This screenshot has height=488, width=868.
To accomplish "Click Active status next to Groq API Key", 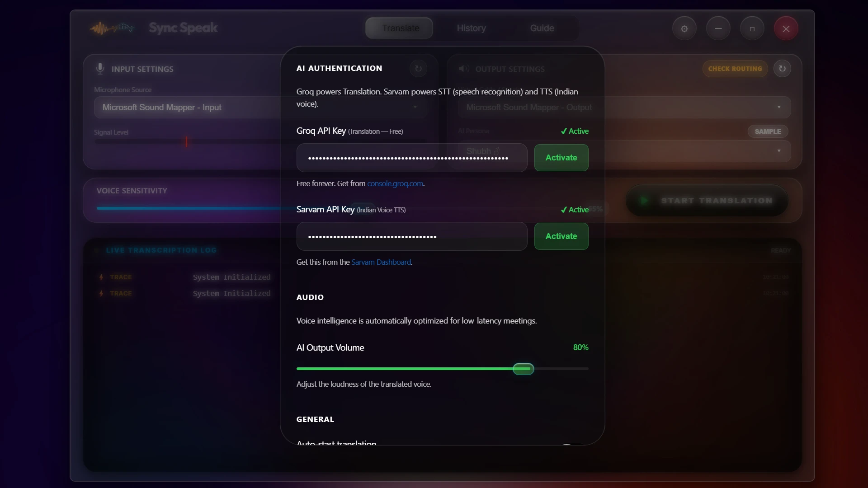I will click(574, 131).
